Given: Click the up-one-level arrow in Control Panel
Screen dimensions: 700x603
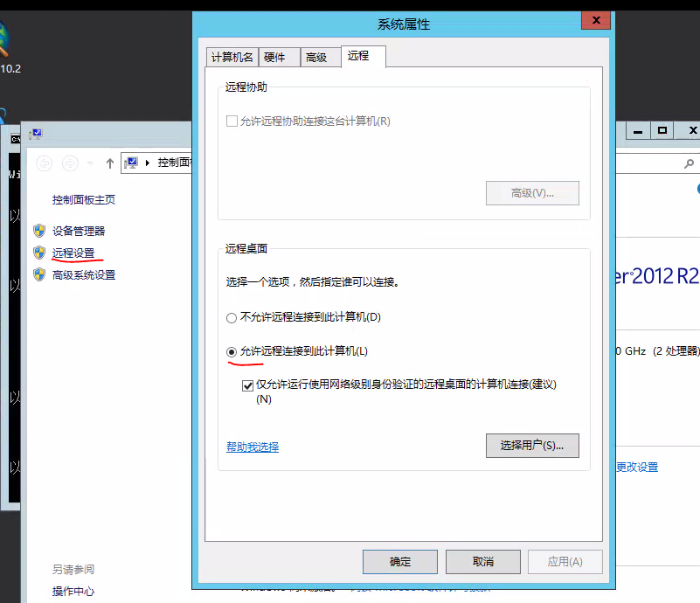Looking at the screenshot, I should (110, 162).
